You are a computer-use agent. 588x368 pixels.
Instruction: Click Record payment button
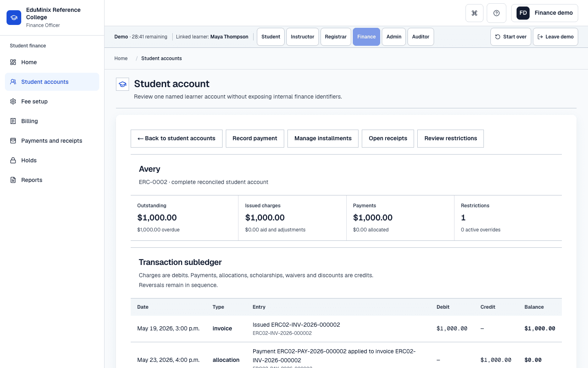pyautogui.click(x=255, y=139)
